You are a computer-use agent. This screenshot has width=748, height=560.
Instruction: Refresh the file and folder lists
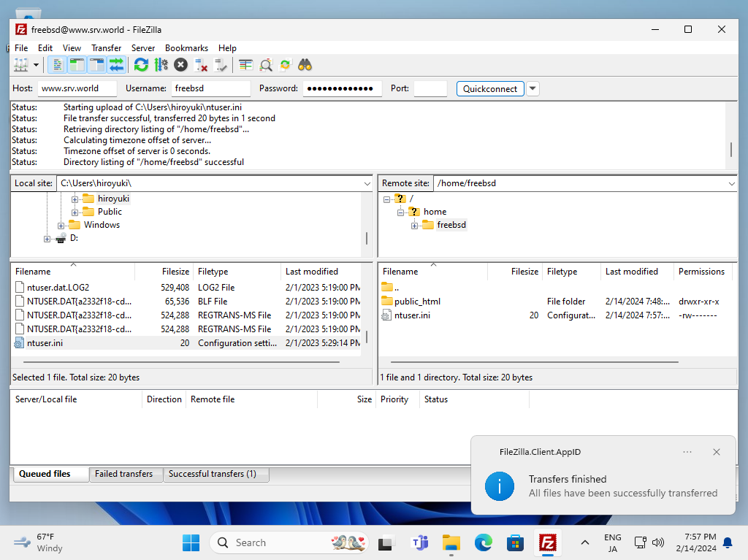pyautogui.click(x=141, y=65)
